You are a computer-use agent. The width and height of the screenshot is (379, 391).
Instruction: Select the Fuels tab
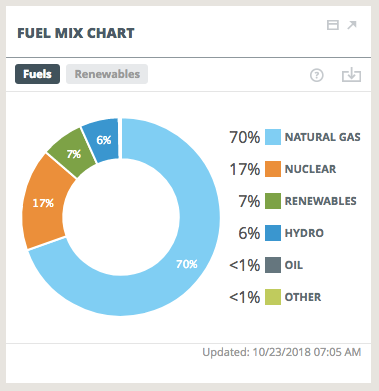coord(37,74)
